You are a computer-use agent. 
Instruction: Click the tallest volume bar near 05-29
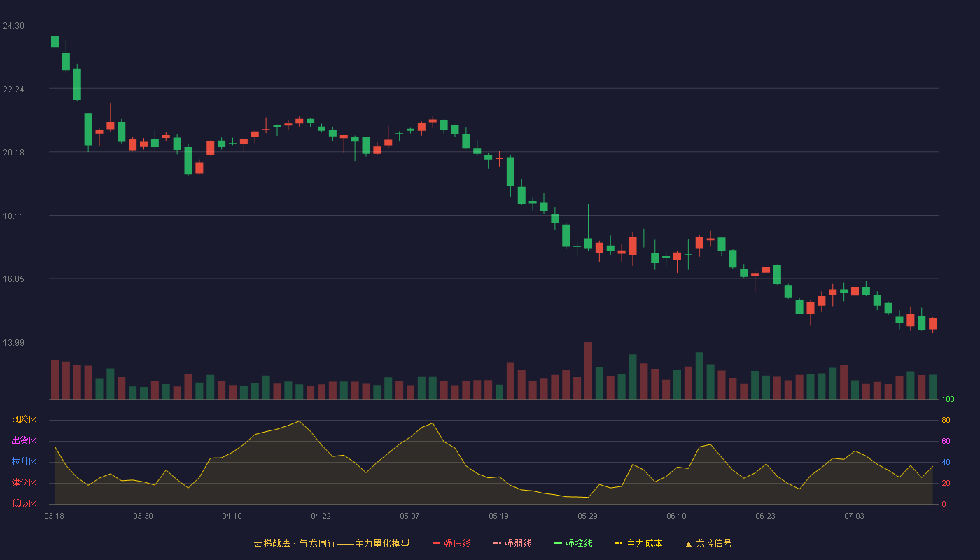[x=588, y=370]
